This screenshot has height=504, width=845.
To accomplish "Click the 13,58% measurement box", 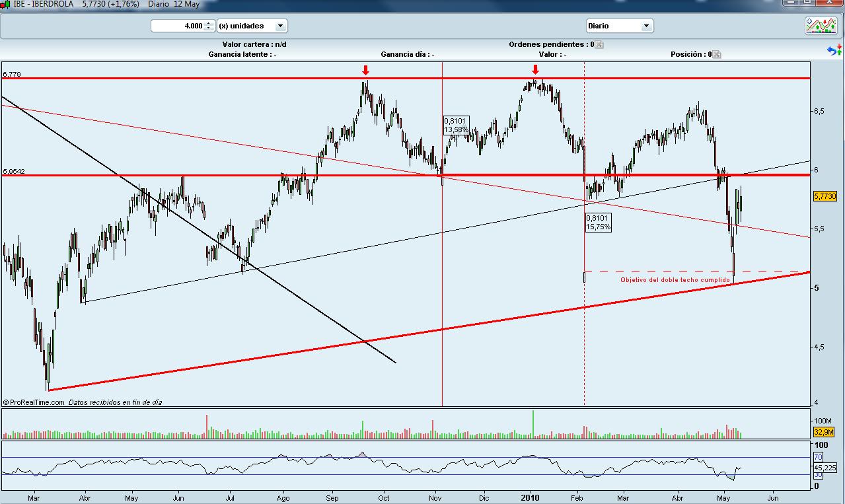I will (x=456, y=126).
